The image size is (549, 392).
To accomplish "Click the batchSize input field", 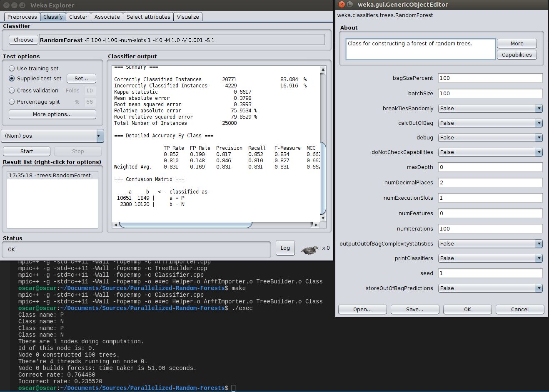I will coord(490,93).
